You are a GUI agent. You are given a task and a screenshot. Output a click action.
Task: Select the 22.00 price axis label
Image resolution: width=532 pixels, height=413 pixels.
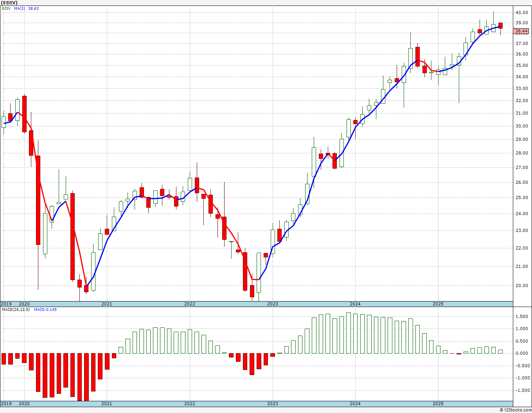pos(522,248)
